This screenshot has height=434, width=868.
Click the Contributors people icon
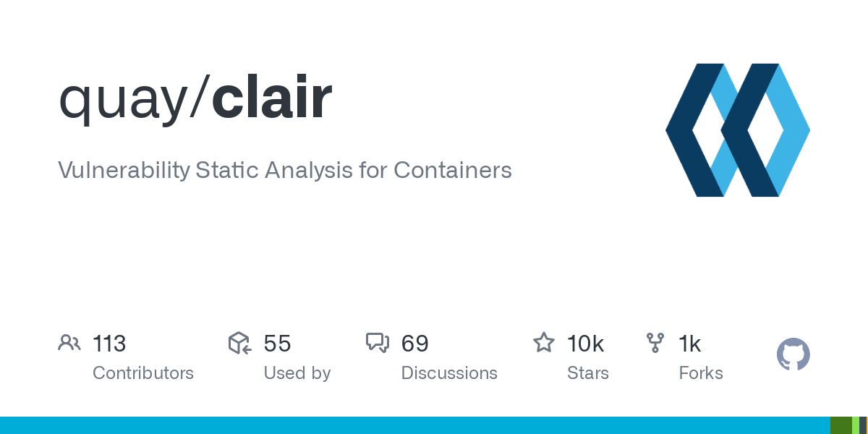coord(69,343)
